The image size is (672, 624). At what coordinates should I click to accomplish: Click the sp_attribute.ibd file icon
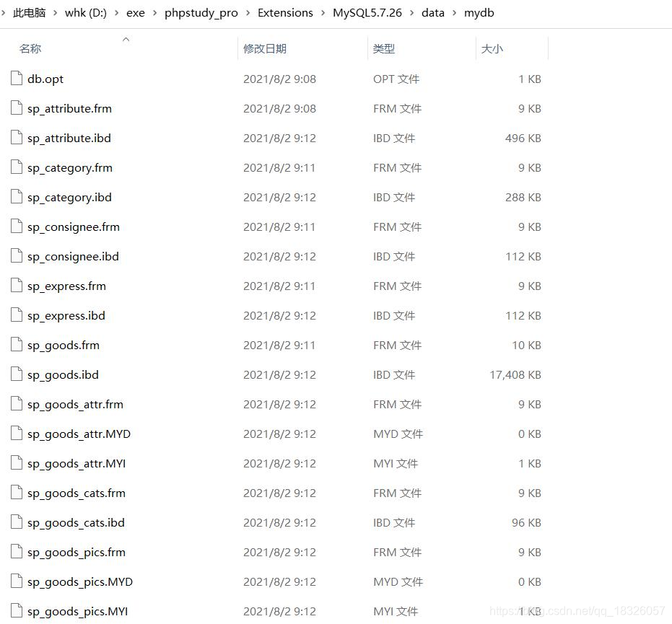[17, 138]
